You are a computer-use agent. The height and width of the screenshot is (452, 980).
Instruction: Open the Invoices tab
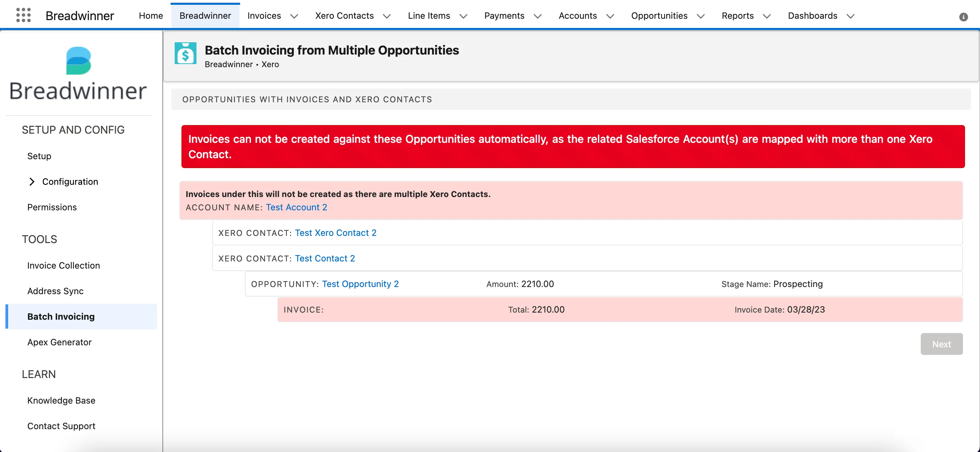tap(264, 16)
